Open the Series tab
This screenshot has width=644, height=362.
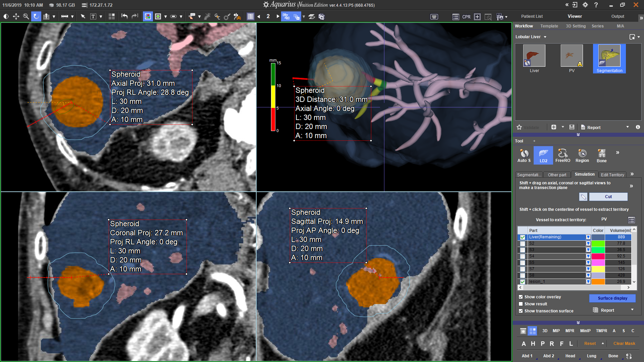point(597,26)
